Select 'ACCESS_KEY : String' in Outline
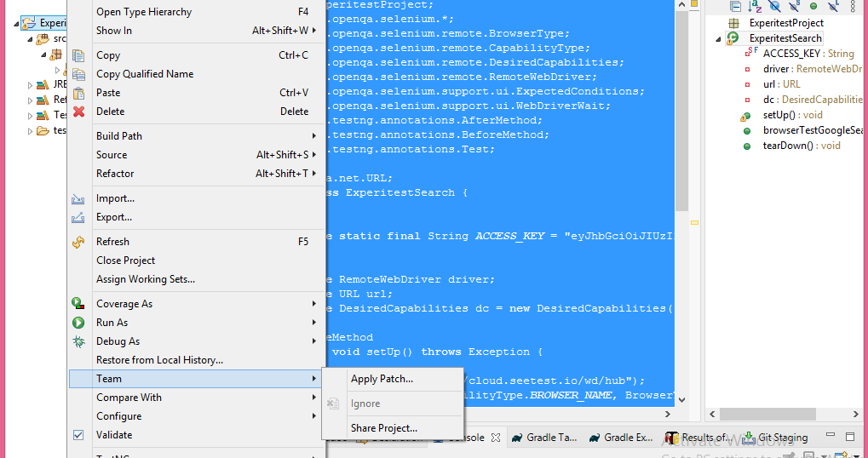The width and height of the screenshot is (868, 458). (x=808, y=54)
